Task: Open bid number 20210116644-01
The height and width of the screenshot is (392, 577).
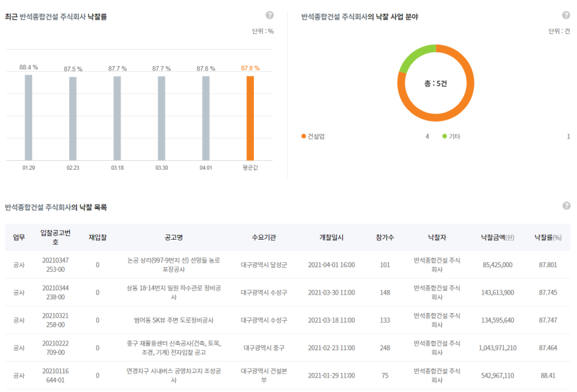Action: click(x=55, y=375)
